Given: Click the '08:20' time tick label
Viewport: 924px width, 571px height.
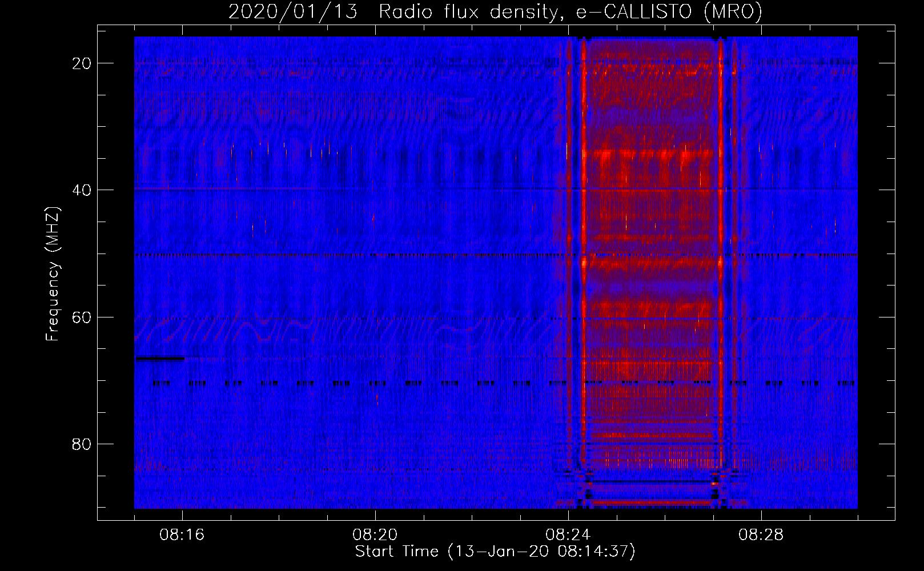Looking at the screenshot, I should tap(375, 535).
